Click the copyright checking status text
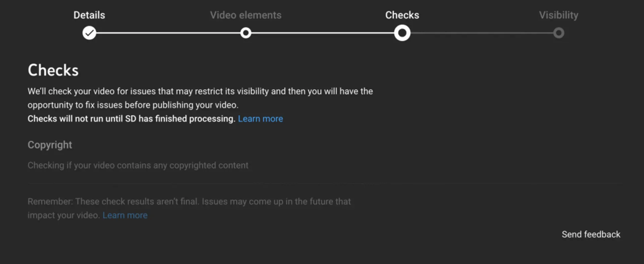 [x=138, y=165]
